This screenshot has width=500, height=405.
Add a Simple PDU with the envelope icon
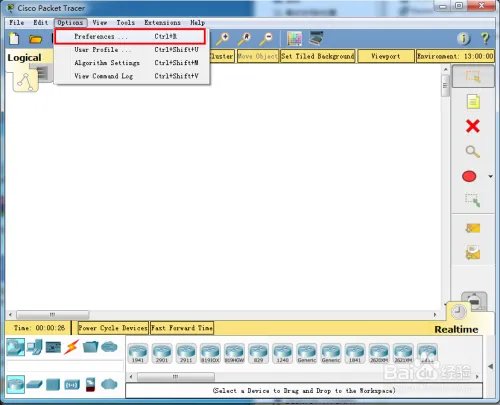473,228
